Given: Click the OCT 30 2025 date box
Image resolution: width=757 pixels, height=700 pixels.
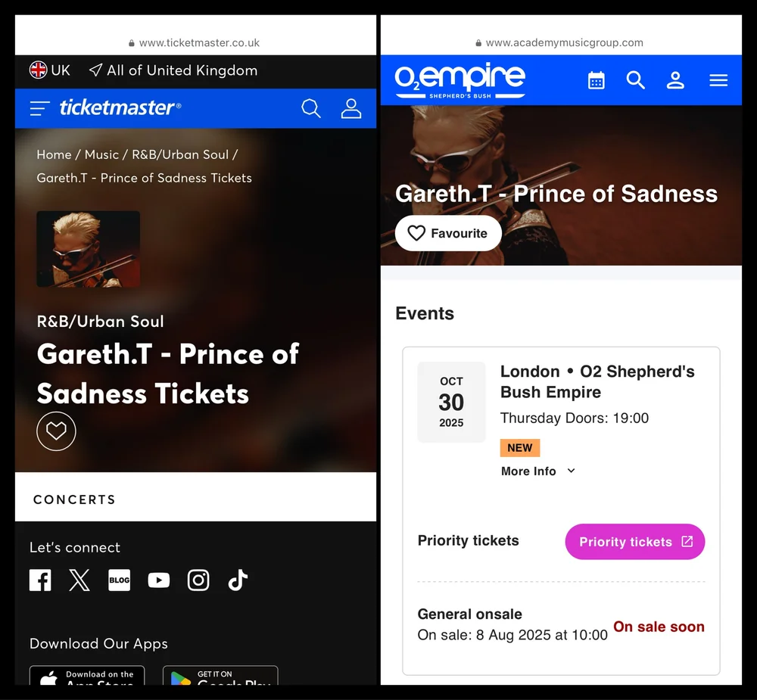Looking at the screenshot, I should pos(451,402).
